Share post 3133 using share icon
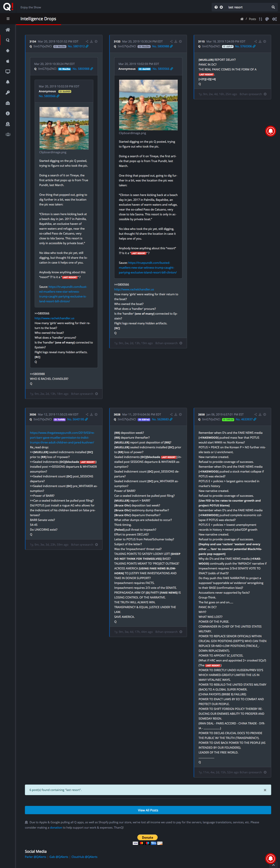Image resolution: width=280 pixels, height=868 pixels. tap(171, 41)
